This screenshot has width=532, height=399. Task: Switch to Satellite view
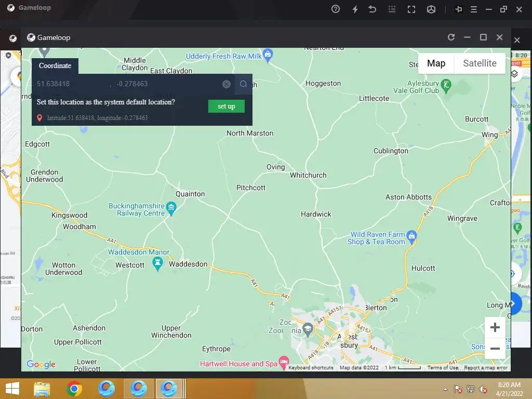click(480, 63)
